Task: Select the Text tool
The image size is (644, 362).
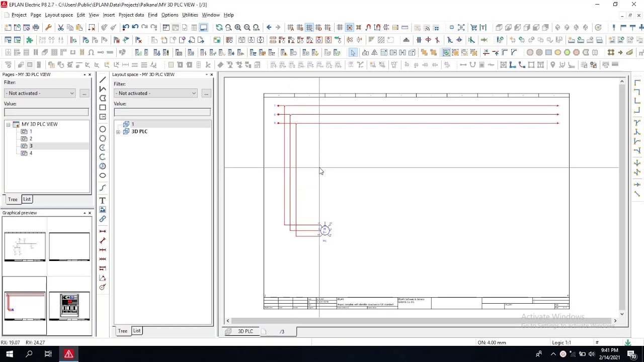Action: coord(103,200)
